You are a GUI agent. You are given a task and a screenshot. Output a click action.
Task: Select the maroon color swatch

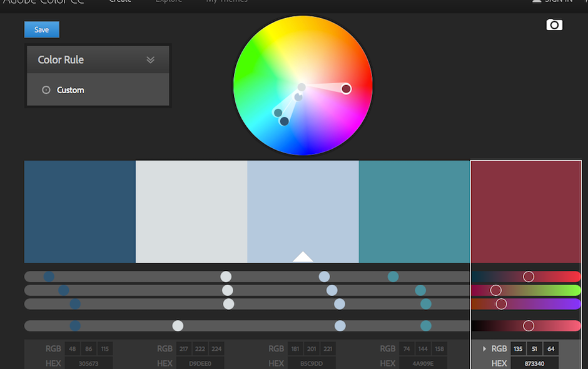click(525, 212)
